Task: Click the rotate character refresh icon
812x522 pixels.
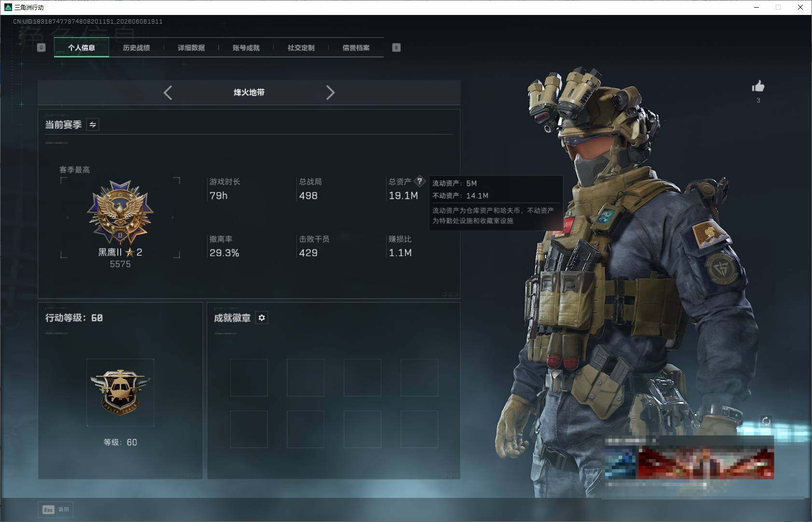Action: click(x=766, y=421)
